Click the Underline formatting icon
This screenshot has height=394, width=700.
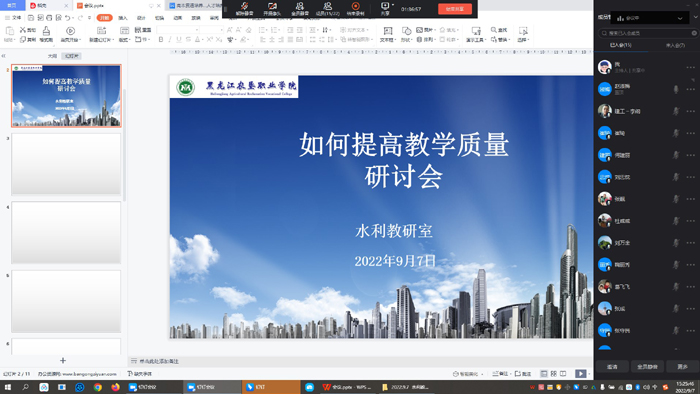[179, 40]
